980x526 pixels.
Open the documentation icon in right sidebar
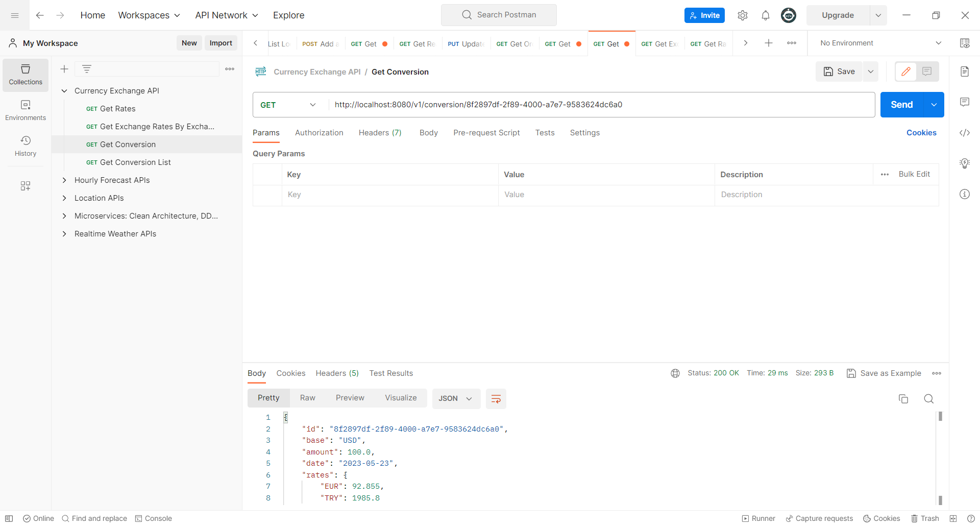click(x=965, y=71)
